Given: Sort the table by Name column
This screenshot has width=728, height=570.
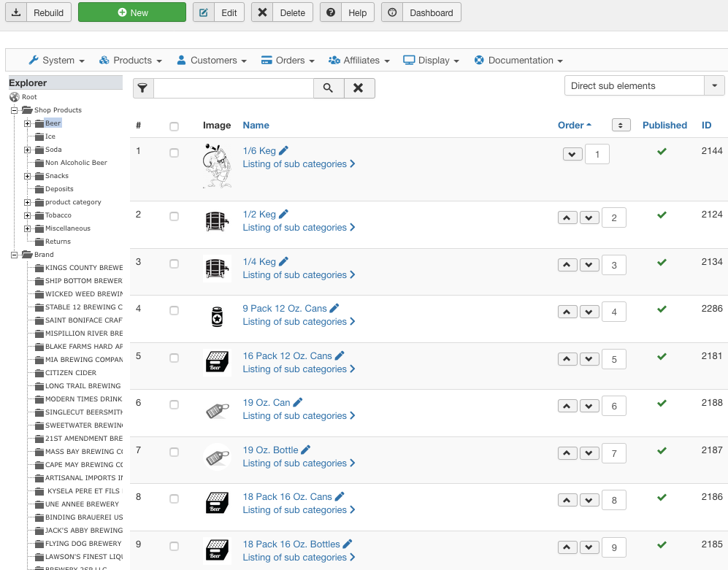Looking at the screenshot, I should 256,126.
